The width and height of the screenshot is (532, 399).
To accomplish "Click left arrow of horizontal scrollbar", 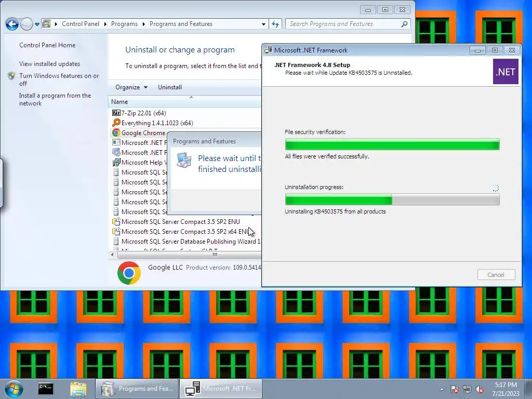I will click(112, 255).
